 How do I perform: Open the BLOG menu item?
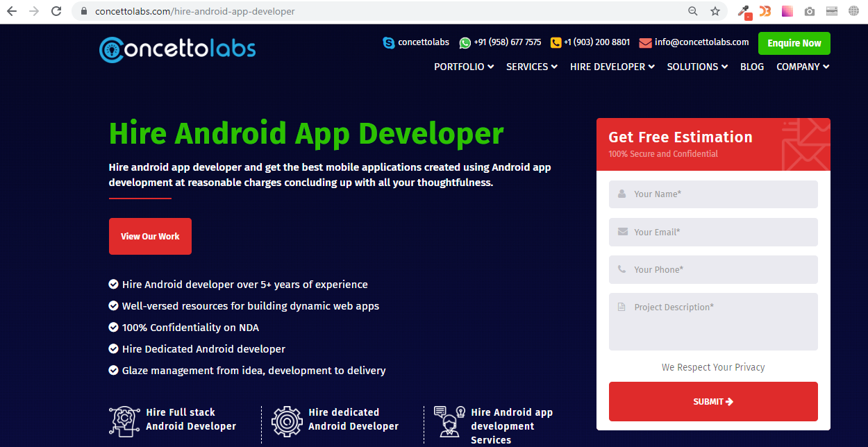[752, 67]
